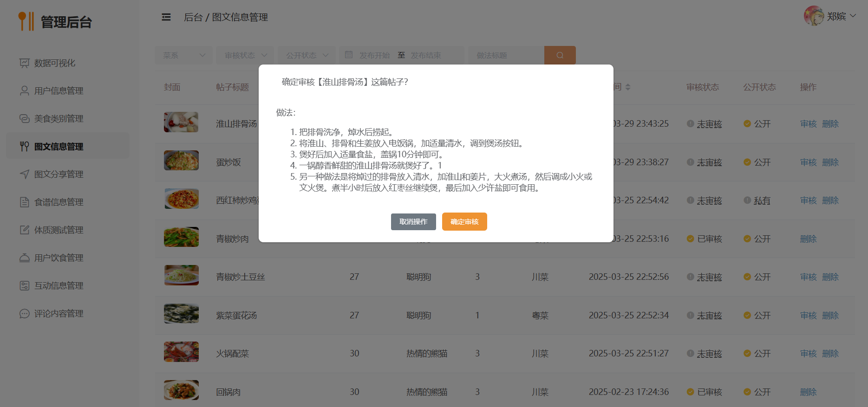Click user avatar 郑嫔
Image resolution: width=868 pixels, height=407 pixels.
coord(814,16)
